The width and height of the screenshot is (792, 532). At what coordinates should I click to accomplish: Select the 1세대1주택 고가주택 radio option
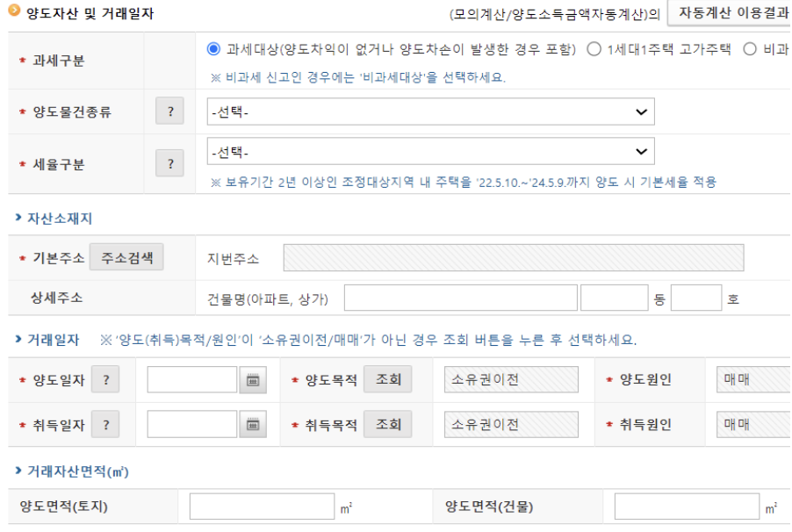(594, 49)
